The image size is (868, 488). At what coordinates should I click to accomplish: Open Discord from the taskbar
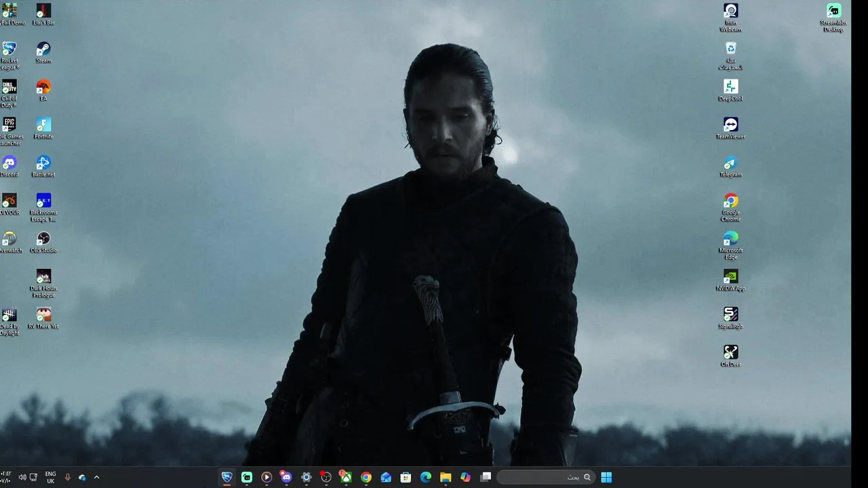[x=286, y=477]
